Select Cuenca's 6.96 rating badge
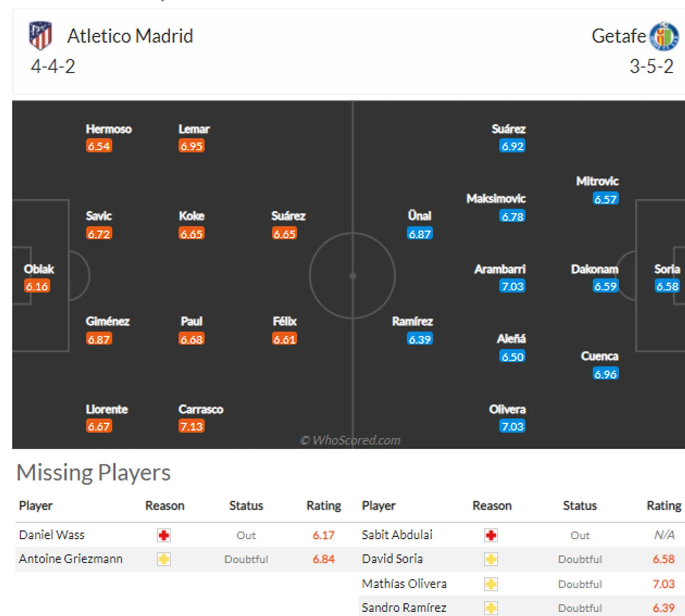685x616 pixels. [605, 374]
